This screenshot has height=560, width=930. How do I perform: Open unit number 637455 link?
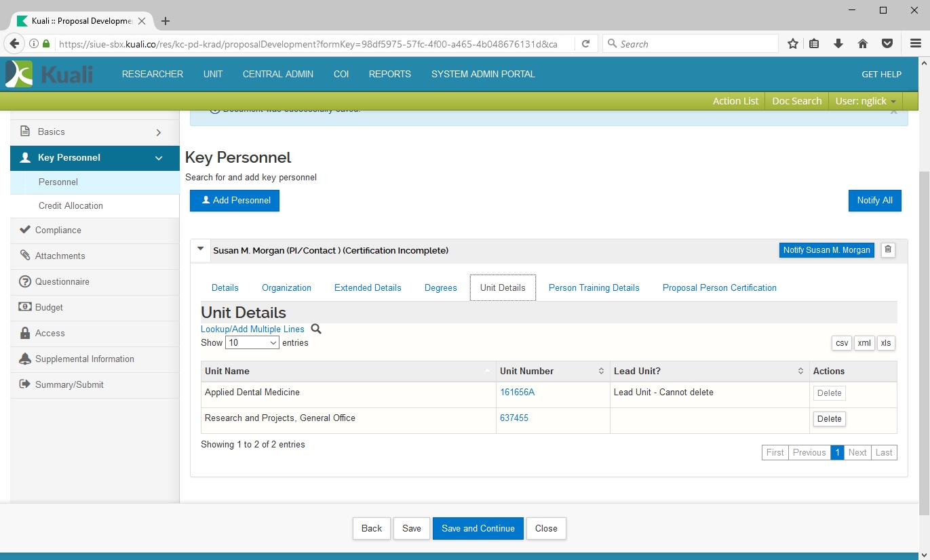click(x=514, y=418)
